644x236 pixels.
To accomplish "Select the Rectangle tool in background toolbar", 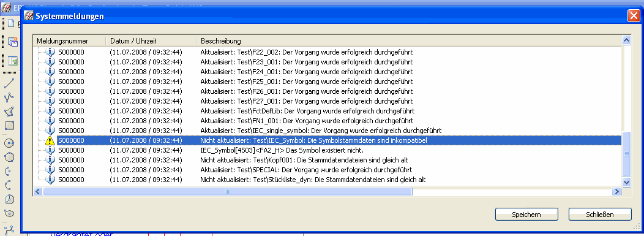I will click(x=9, y=126).
